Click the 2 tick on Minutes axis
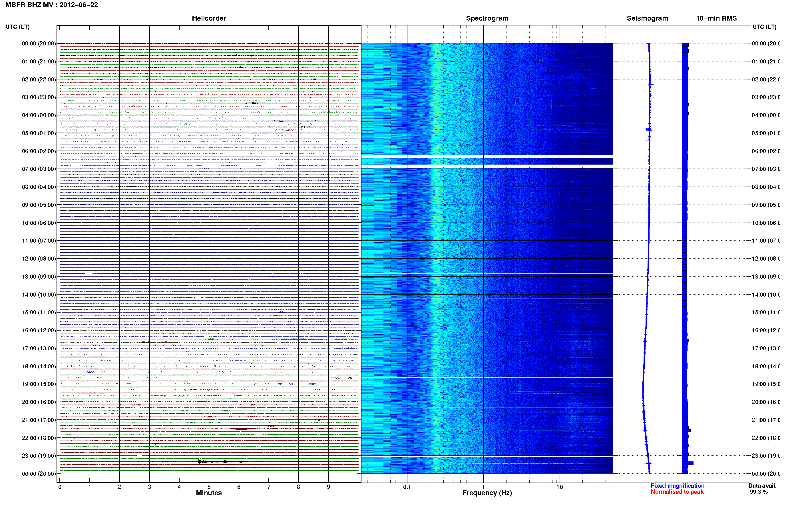812x508 pixels. [120, 487]
